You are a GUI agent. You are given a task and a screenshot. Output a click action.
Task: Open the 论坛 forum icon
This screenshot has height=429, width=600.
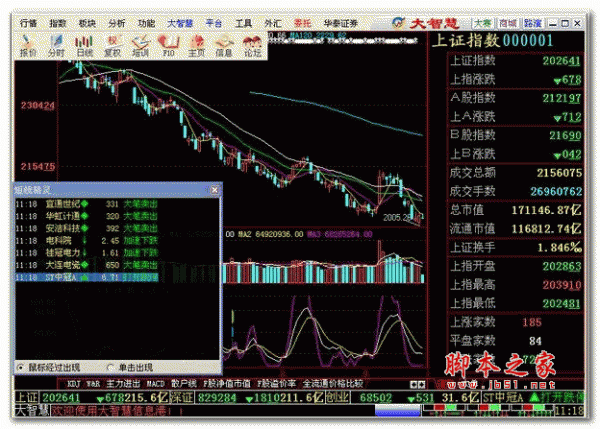pos(253,46)
